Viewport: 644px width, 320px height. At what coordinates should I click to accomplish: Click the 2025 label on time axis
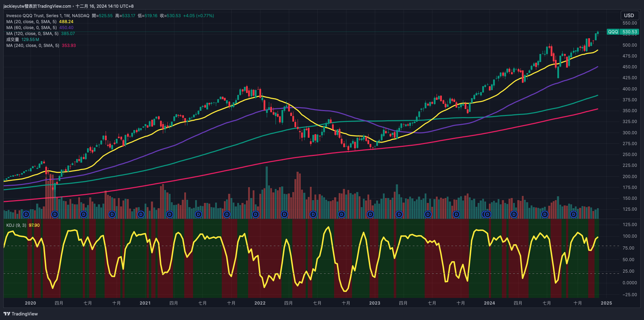[x=606, y=303]
